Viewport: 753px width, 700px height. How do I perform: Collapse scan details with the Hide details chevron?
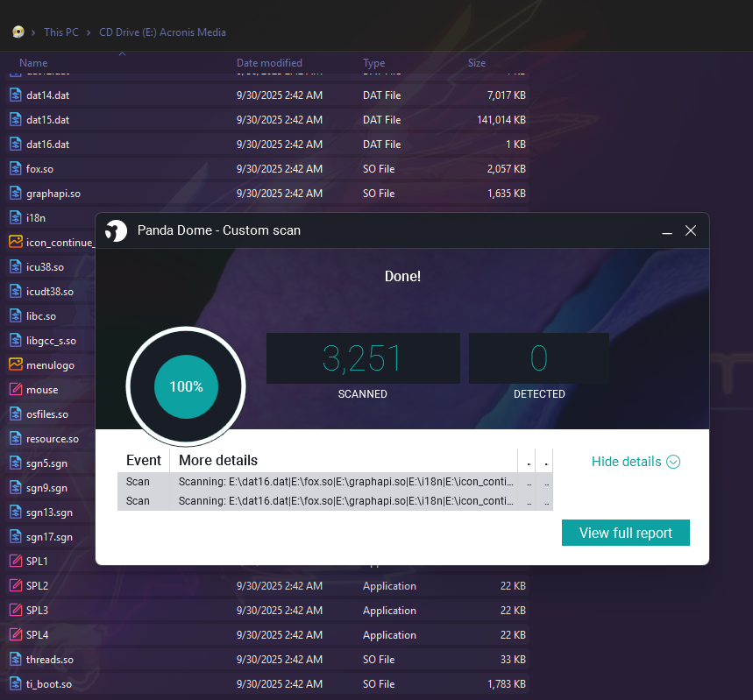[673, 462]
